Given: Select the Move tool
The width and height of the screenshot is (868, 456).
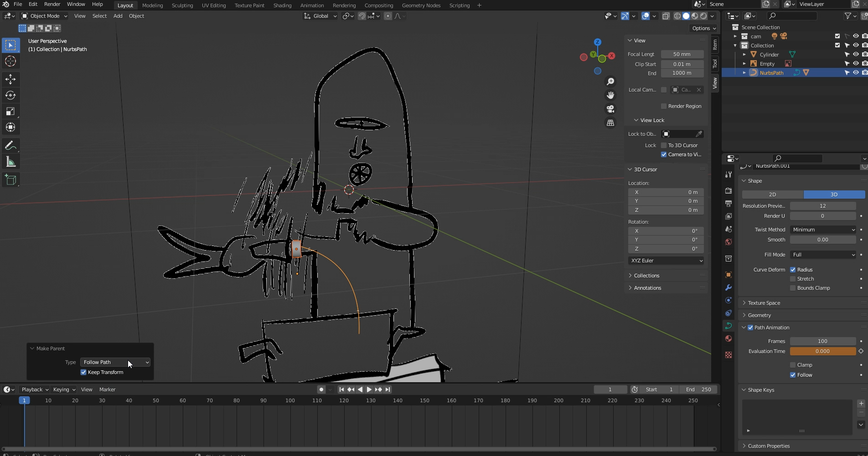Looking at the screenshot, I should pyautogui.click(x=10, y=79).
